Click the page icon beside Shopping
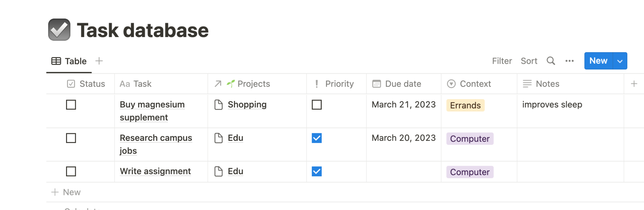This screenshot has width=644, height=210. (x=218, y=104)
